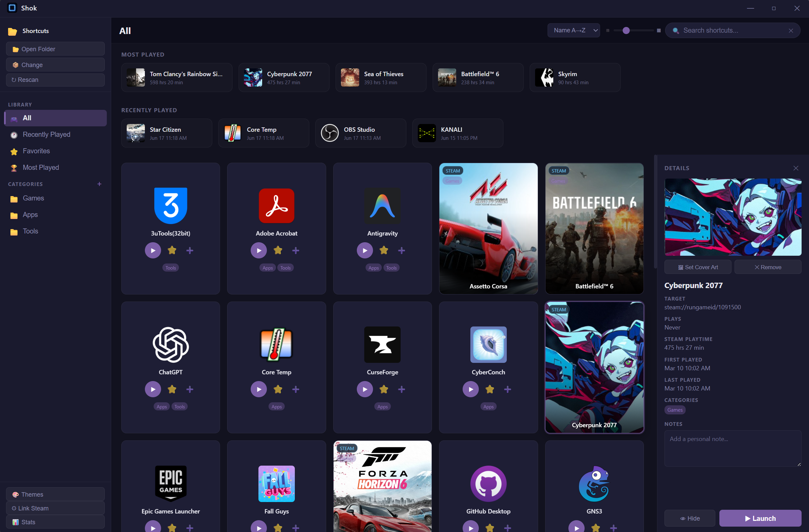
Task: Launch CurseForge via play icon
Action: (x=365, y=389)
